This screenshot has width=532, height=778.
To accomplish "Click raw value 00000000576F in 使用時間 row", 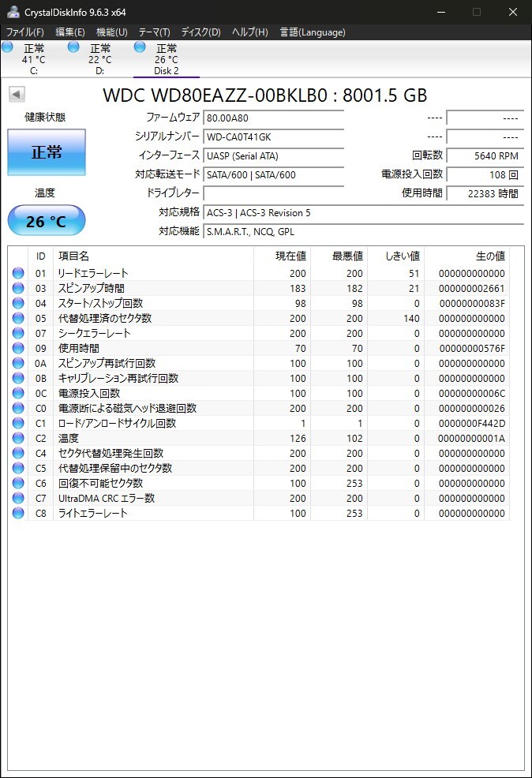I will [472, 348].
